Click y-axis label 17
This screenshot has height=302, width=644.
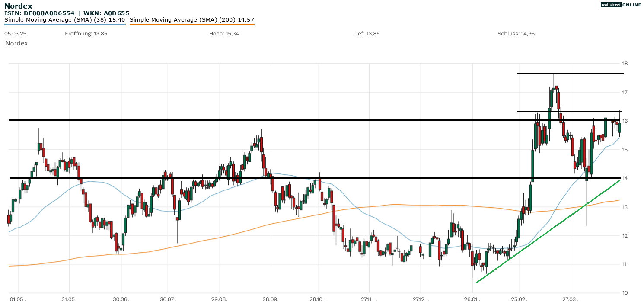625,92
